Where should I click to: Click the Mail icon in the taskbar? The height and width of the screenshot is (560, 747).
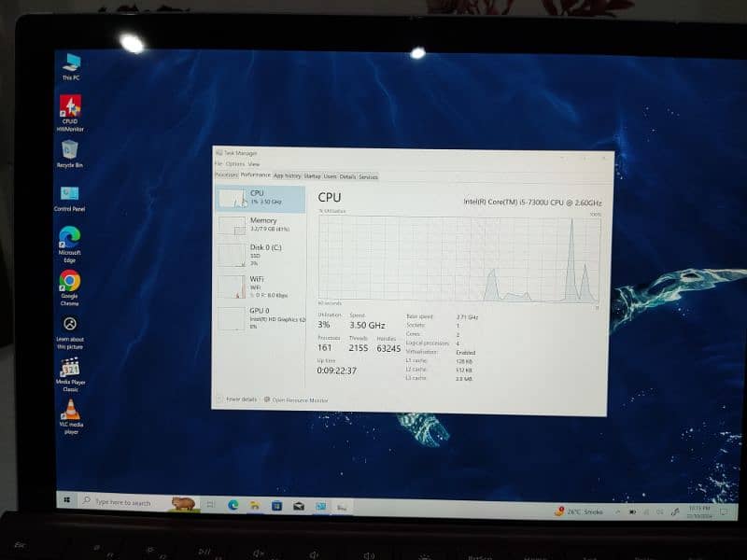pos(299,506)
